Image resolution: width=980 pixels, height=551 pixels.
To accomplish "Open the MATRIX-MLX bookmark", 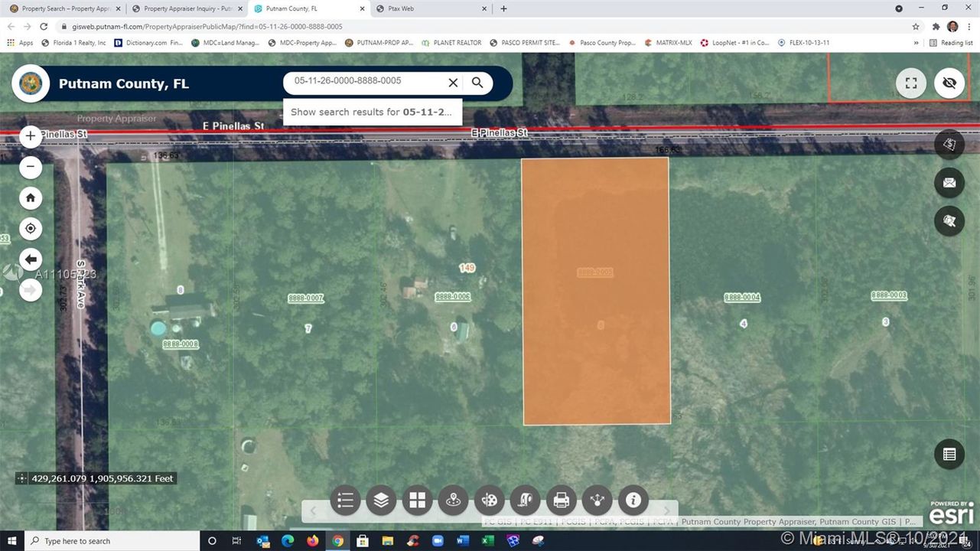I will point(668,43).
